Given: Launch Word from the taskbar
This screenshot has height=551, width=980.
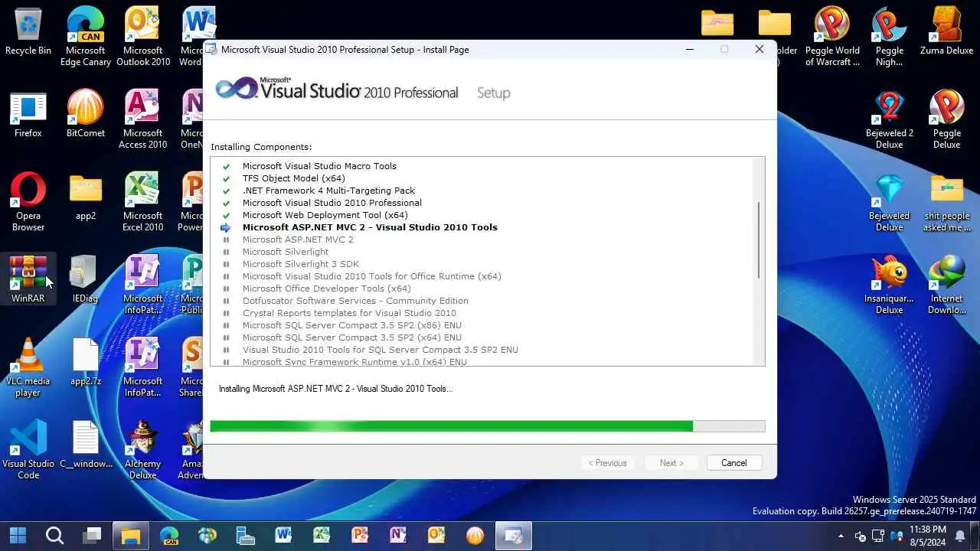Looking at the screenshot, I should pos(283,535).
